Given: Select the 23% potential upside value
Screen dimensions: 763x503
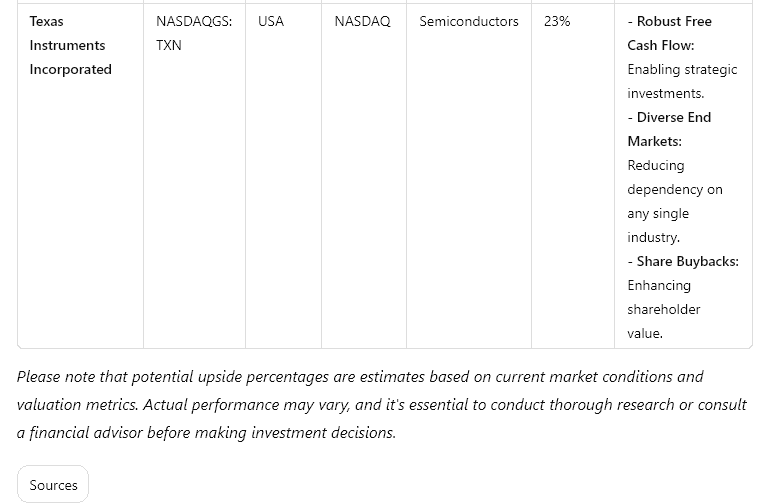Looking at the screenshot, I should [x=557, y=21].
